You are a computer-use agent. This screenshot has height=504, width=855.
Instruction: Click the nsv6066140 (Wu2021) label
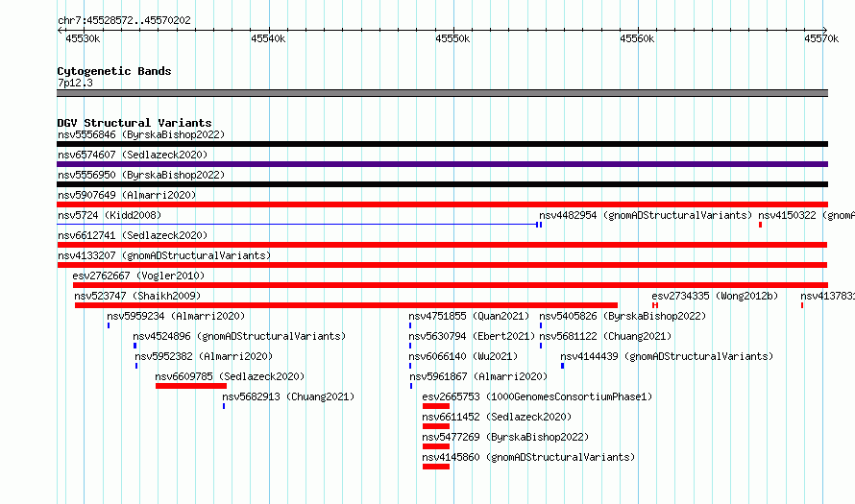(463, 356)
